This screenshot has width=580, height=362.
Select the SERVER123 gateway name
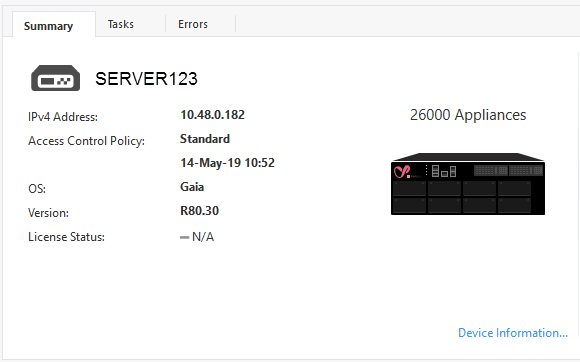point(146,79)
